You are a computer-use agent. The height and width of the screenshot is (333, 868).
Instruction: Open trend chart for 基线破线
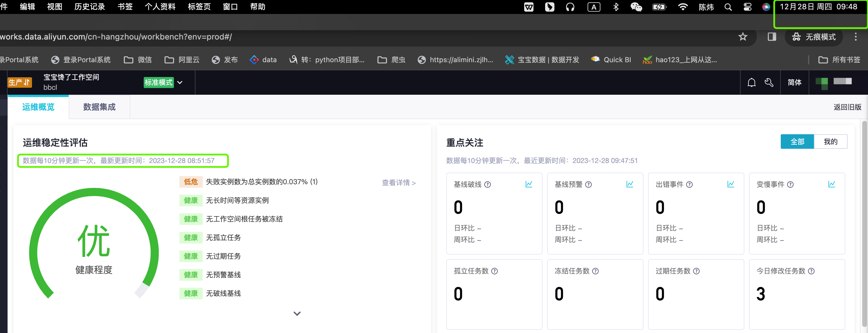tap(529, 184)
